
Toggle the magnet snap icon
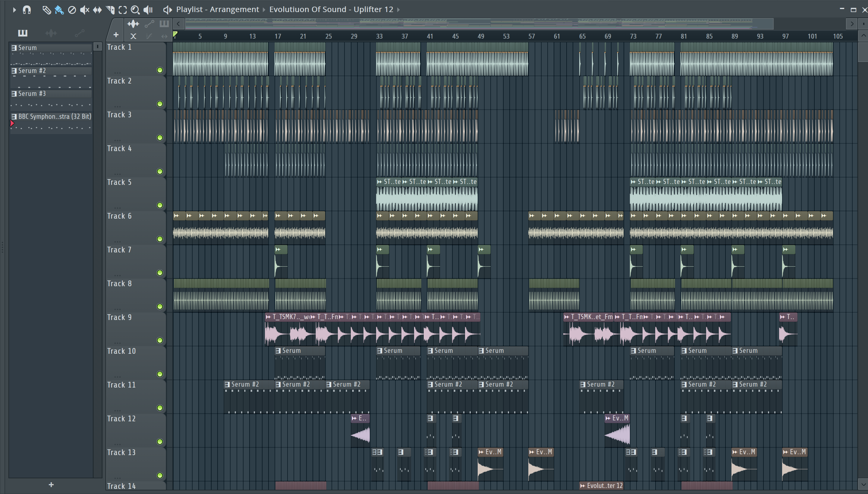tap(27, 10)
